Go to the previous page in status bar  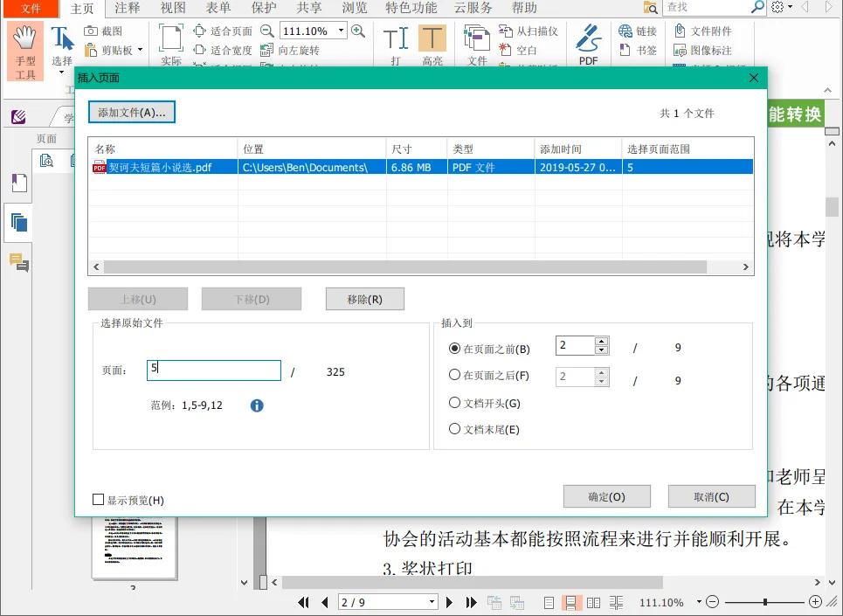pyautogui.click(x=325, y=602)
